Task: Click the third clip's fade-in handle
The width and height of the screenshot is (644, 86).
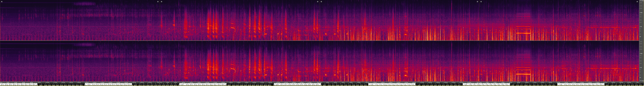Action: pyautogui.click(x=321, y=2)
